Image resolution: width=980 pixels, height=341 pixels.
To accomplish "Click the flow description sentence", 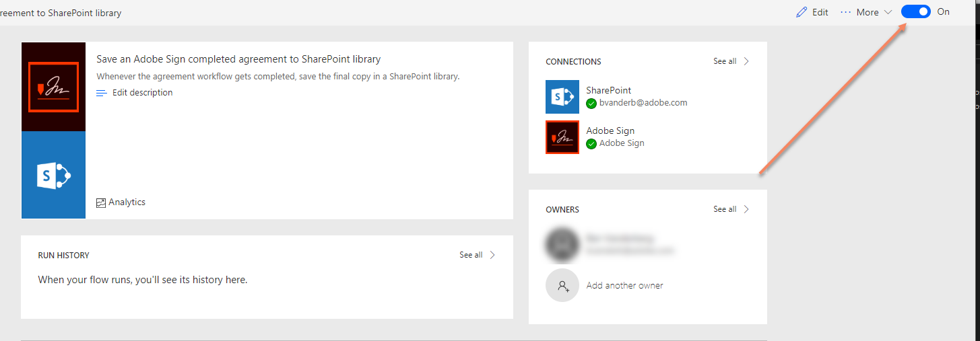I will [x=277, y=77].
